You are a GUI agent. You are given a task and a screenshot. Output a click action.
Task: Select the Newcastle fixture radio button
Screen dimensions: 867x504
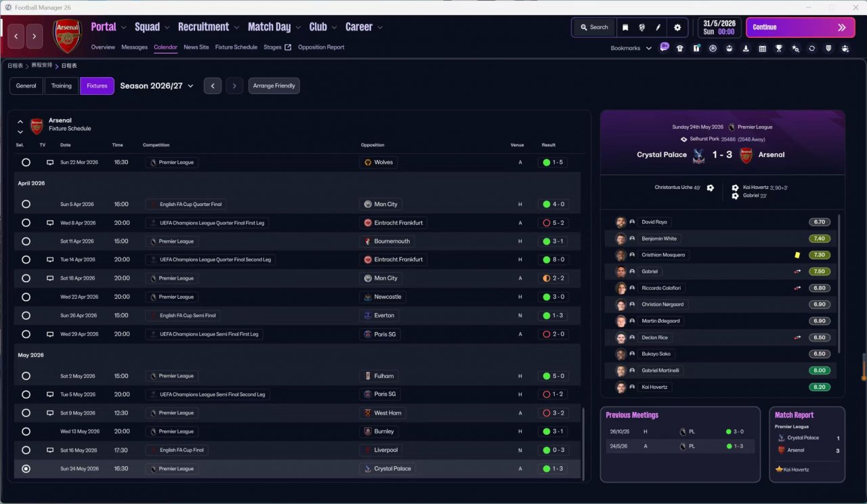click(26, 297)
